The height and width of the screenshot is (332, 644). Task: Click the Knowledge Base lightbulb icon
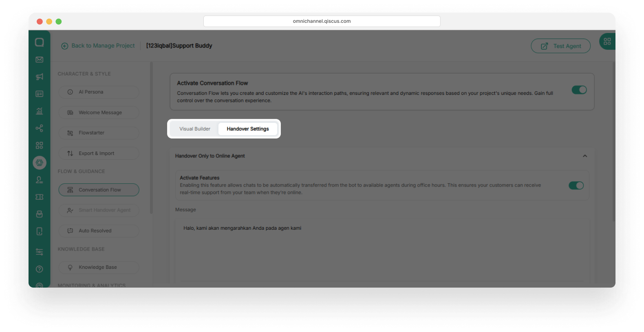coord(70,267)
